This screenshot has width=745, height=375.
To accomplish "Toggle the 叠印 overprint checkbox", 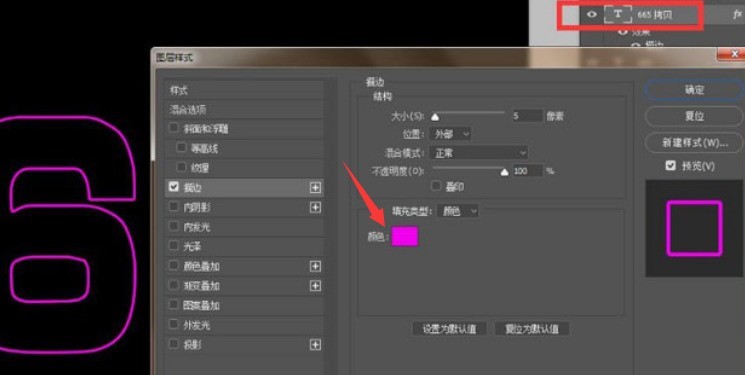I will pyautogui.click(x=436, y=186).
